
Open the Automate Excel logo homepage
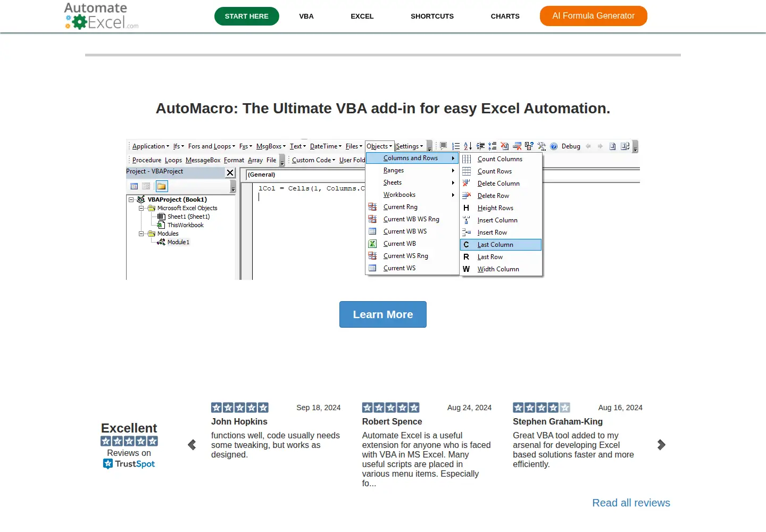101,16
